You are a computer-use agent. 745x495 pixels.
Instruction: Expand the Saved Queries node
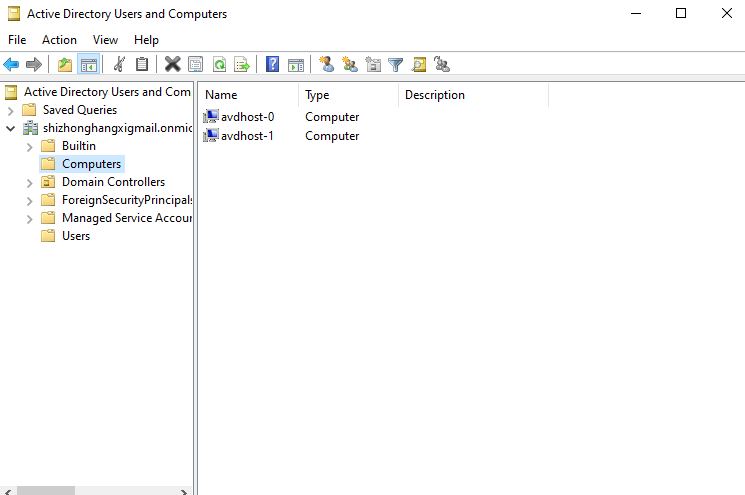tap(10, 111)
